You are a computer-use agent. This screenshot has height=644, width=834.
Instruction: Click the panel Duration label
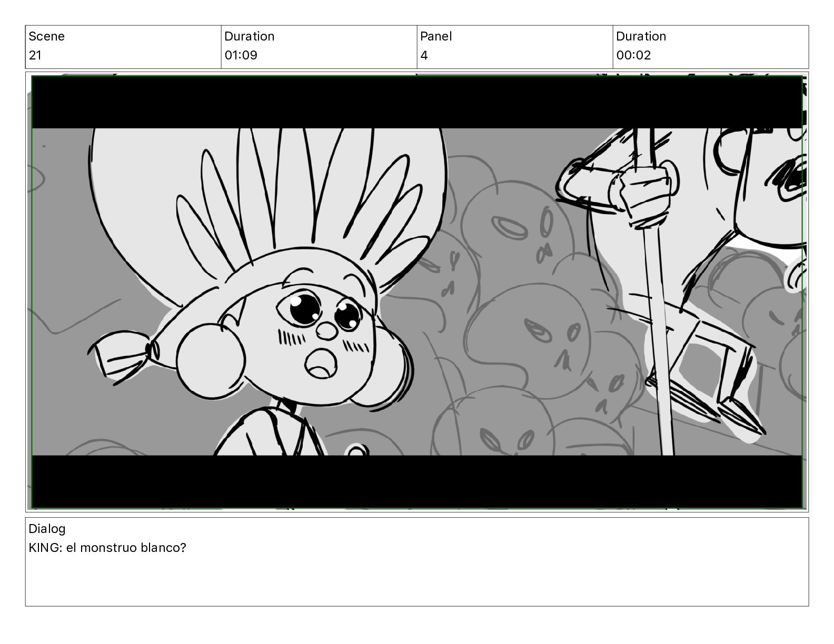641,36
